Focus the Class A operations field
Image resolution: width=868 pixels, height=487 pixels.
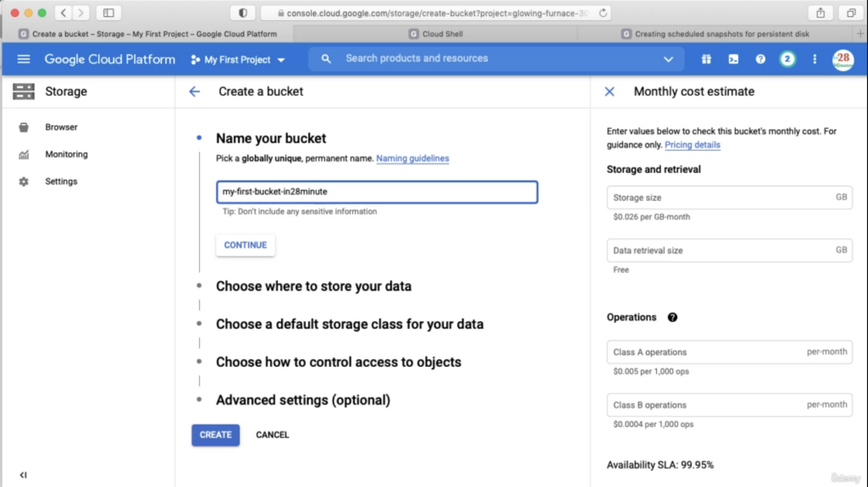[x=729, y=352]
